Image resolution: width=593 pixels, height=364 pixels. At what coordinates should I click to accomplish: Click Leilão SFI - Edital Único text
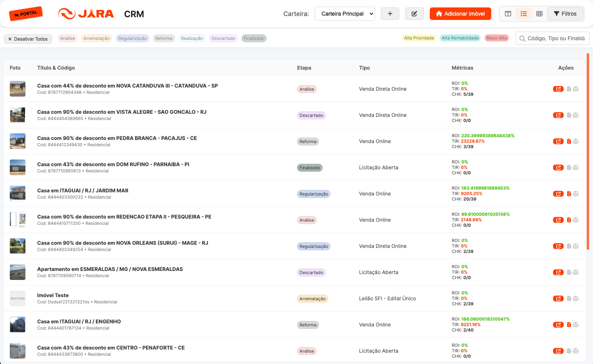pos(388,298)
